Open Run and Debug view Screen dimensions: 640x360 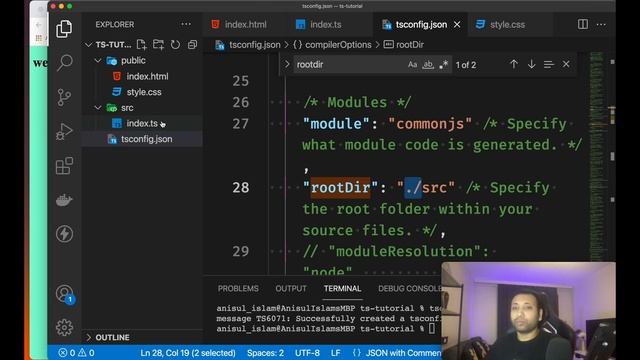coord(64,131)
